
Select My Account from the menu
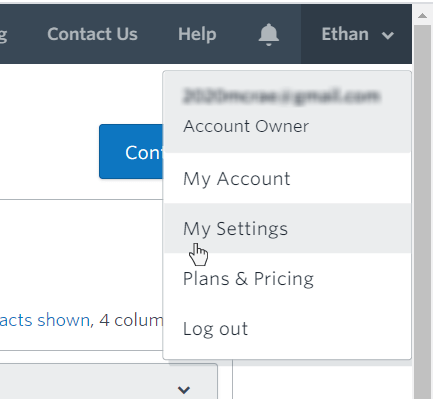pyautogui.click(x=287, y=178)
